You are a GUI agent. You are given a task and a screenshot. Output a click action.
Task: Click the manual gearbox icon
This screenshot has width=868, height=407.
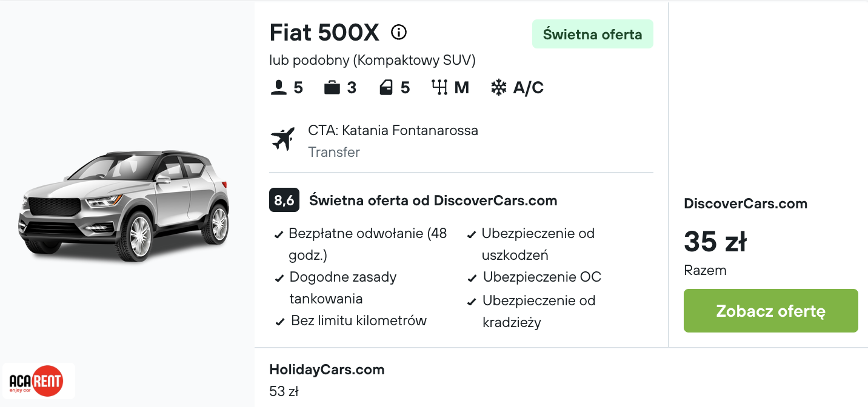coord(439,88)
